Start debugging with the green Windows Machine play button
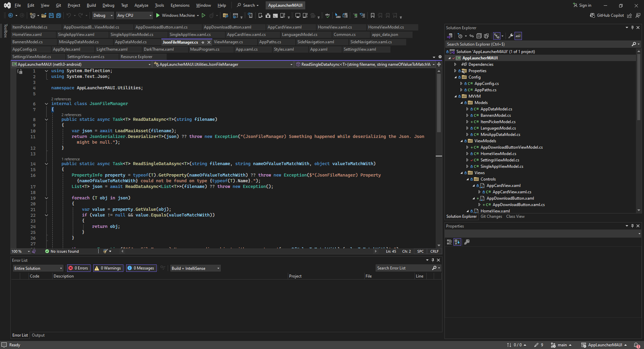644x349 pixels. tap(177, 15)
